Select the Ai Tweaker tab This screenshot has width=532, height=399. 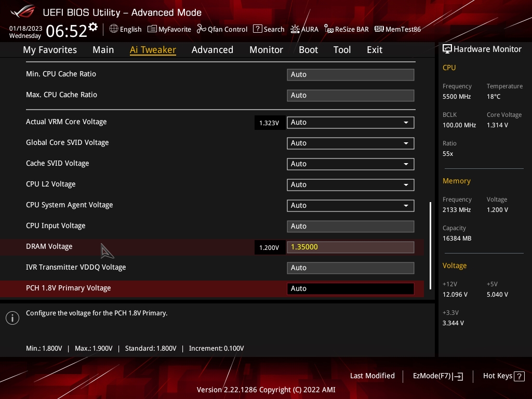tap(153, 50)
